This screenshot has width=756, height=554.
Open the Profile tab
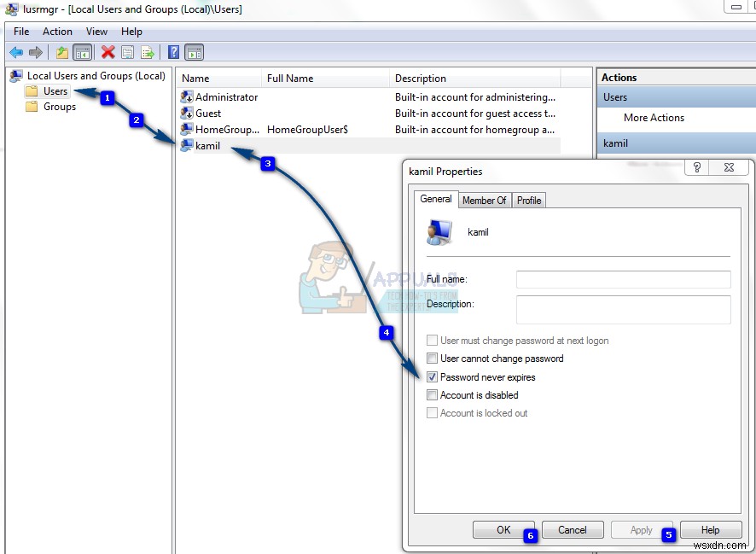(x=528, y=200)
